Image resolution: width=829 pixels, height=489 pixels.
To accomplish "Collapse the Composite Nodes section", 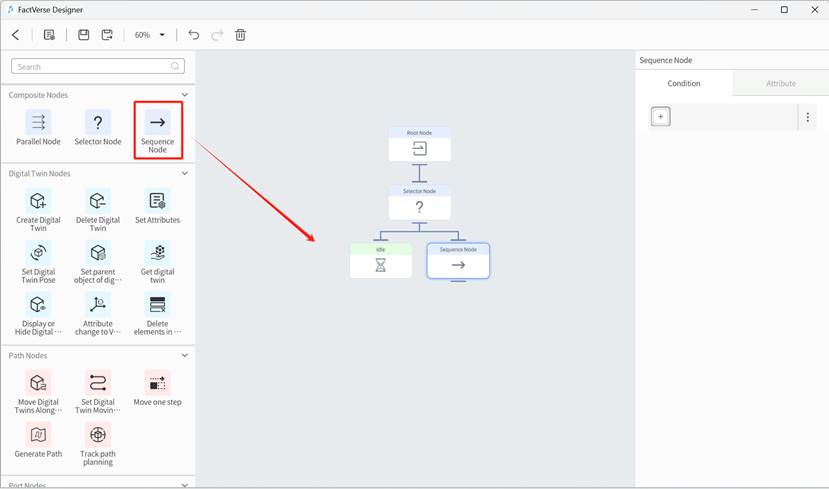I will (184, 95).
